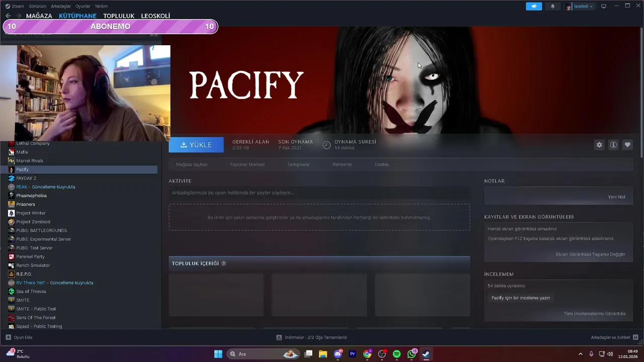Image resolution: width=644 pixels, height=362 pixels.
Task: Click Oyun Ekle add game button
Action: (x=19, y=337)
